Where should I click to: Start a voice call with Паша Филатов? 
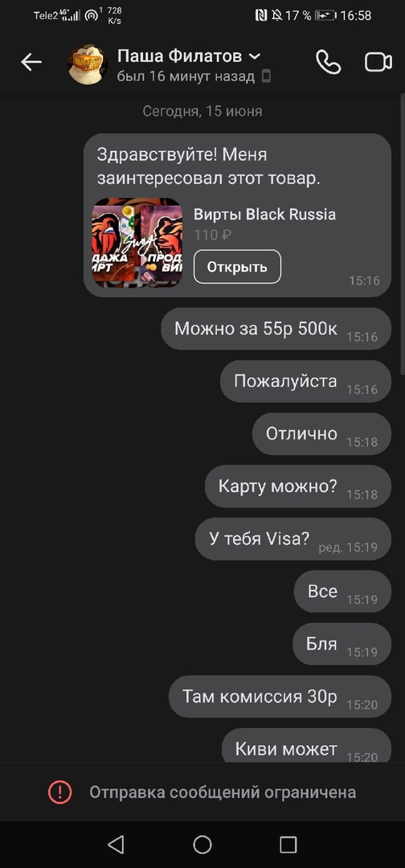tap(328, 62)
